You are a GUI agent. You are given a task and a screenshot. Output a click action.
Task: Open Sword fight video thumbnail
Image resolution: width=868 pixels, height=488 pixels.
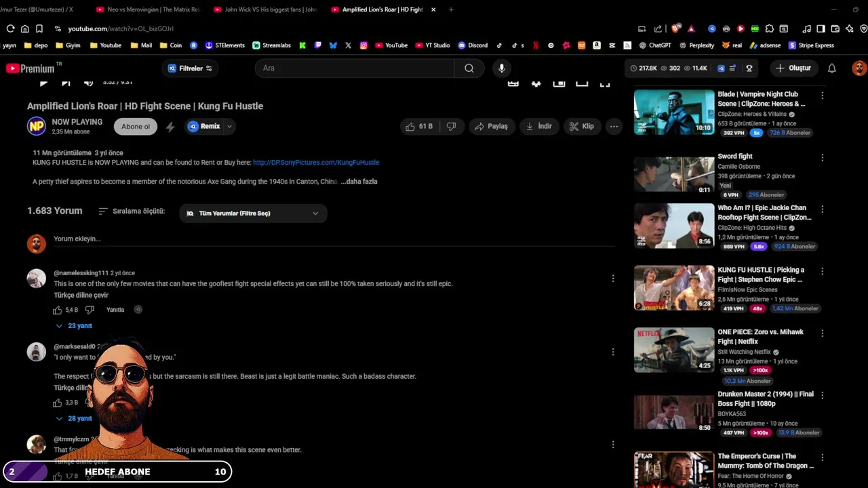point(674,174)
